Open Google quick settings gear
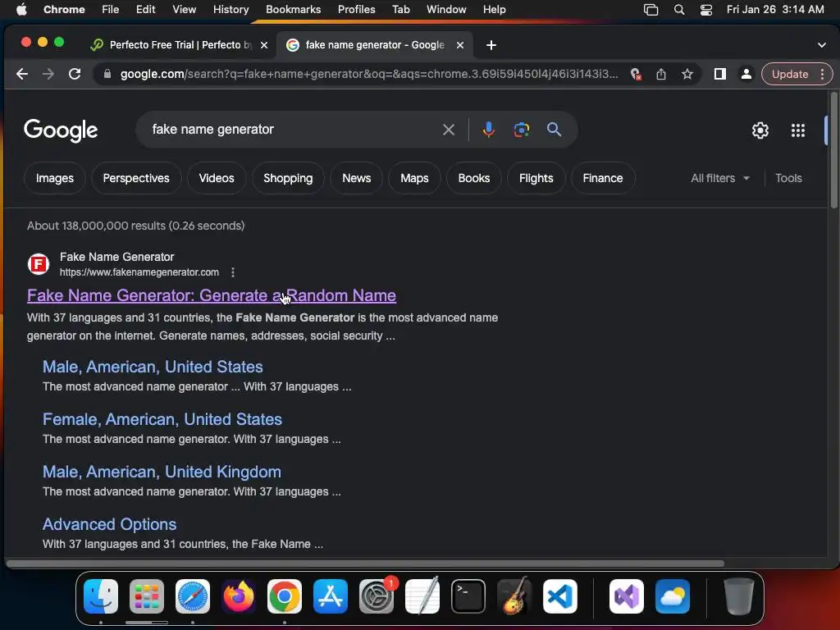Screen dimensions: 840x630 click(760, 130)
